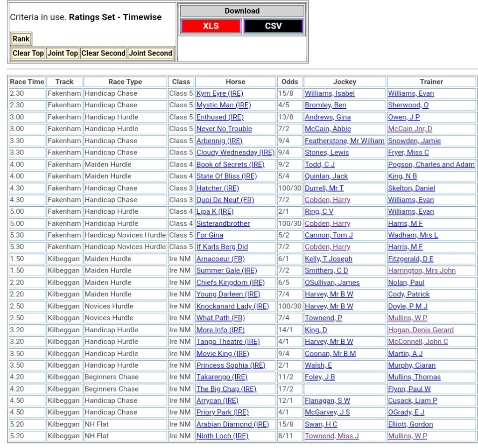Open Quoi De Neuf (FR) horse page
Image resolution: width=478 pixels, height=448 pixels.
[x=225, y=200]
